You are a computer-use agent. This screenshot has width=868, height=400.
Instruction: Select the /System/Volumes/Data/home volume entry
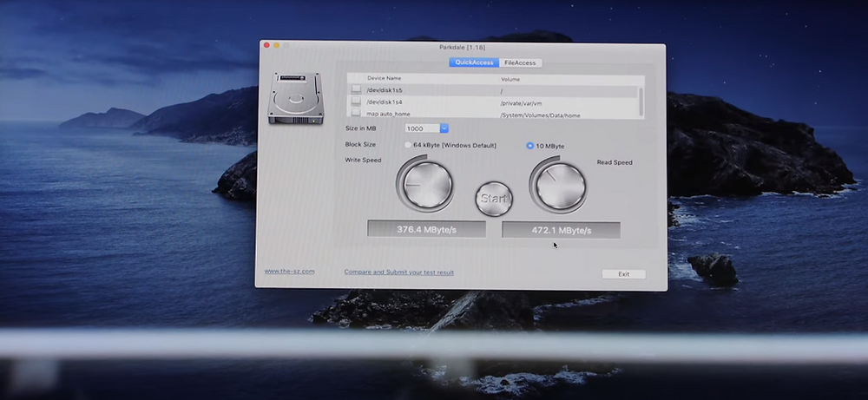coord(540,115)
